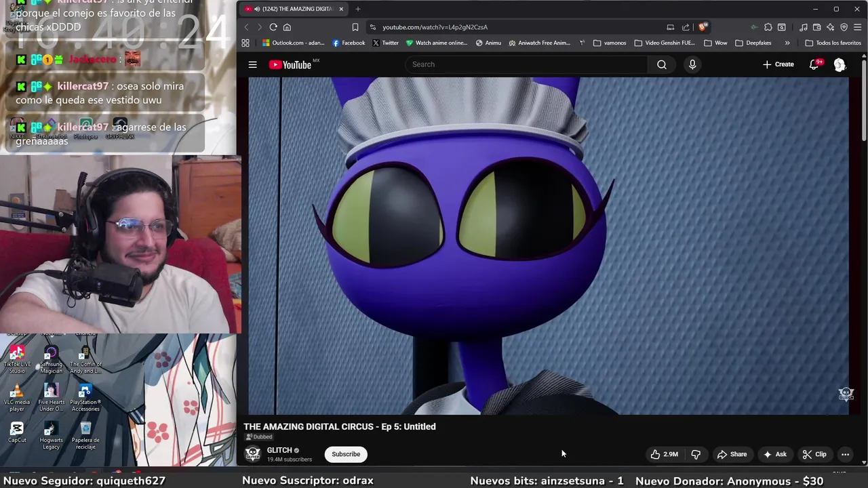Expand the Wow bookmarks folder
The height and width of the screenshot is (488, 868).
715,43
